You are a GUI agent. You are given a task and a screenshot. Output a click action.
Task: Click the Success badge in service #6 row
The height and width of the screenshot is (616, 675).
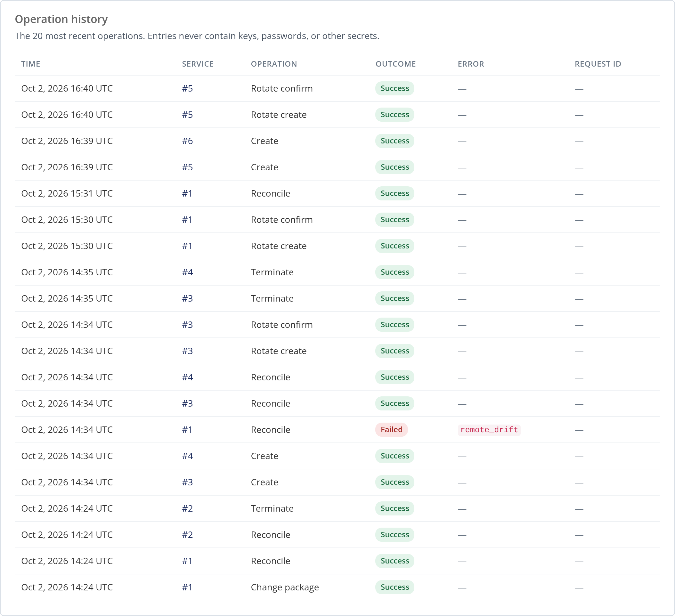(x=394, y=141)
